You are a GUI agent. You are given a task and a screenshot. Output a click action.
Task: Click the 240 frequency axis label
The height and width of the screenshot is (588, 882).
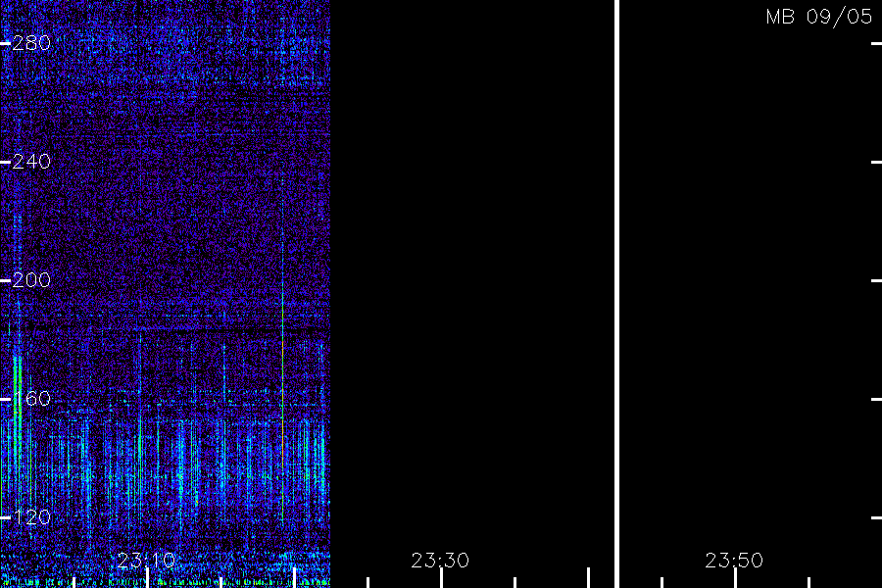(x=31, y=162)
